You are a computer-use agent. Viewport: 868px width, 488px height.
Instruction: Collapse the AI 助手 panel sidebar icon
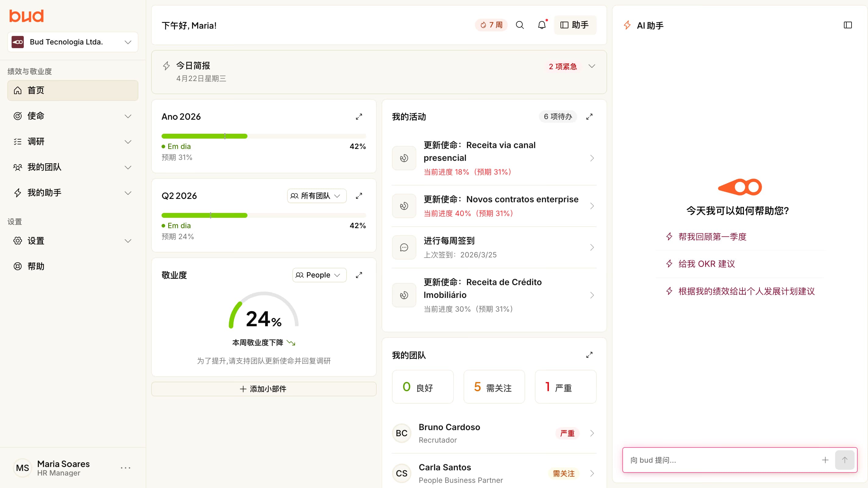848,25
